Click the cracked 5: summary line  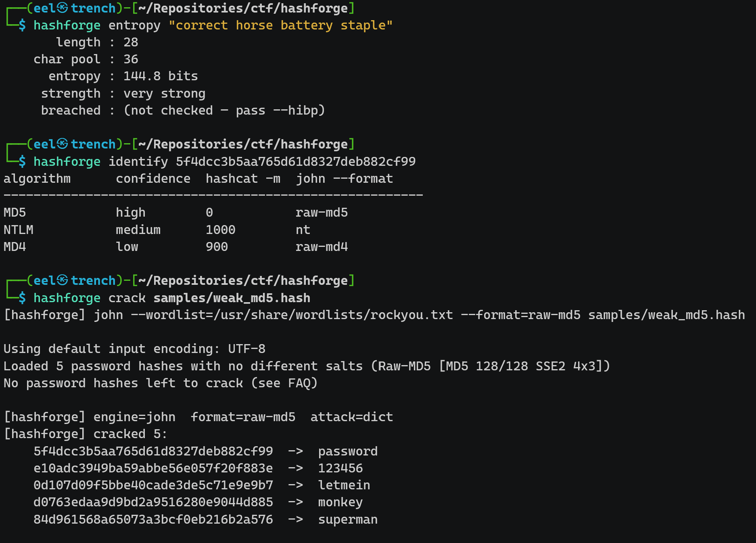[x=86, y=434]
